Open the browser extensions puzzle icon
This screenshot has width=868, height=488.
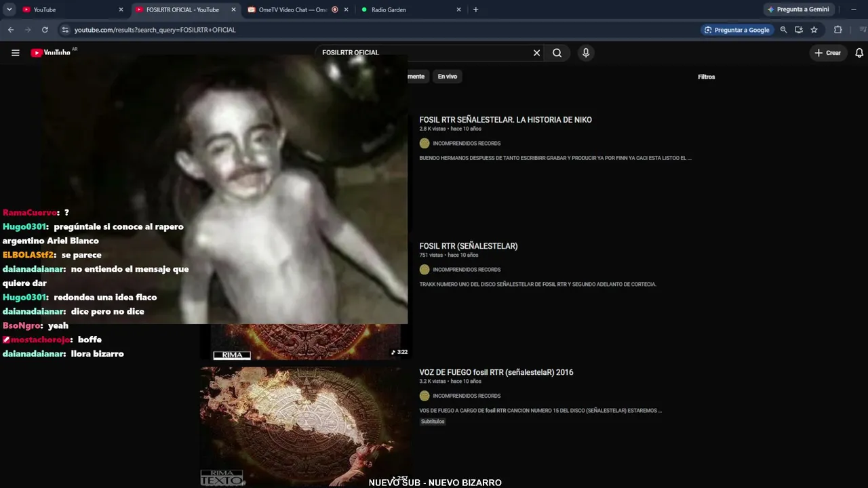(x=837, y=30)
